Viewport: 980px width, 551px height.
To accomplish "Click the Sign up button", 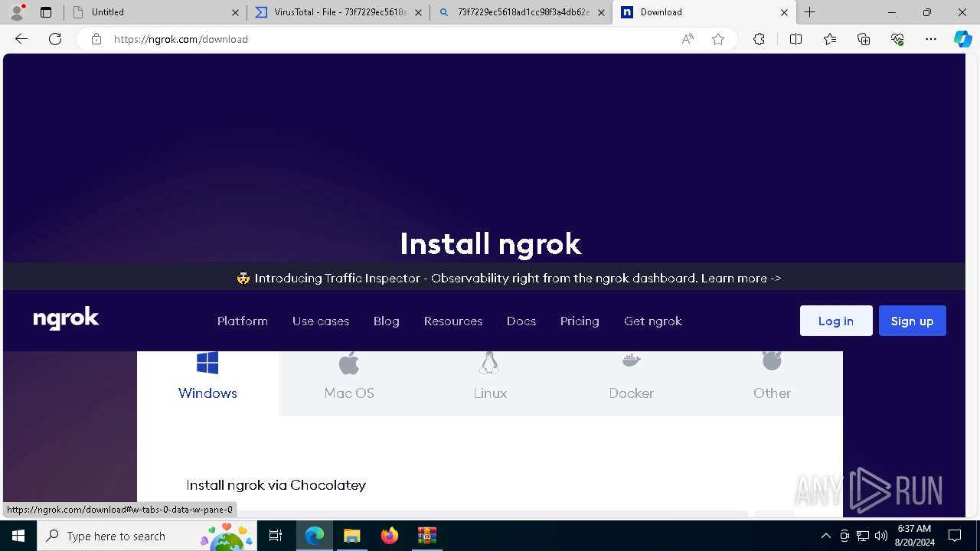I will pos(913,321).
